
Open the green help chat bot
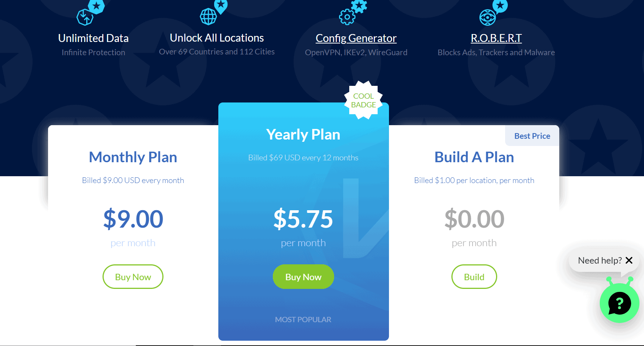pyautogui.click(x=619, y=303)
